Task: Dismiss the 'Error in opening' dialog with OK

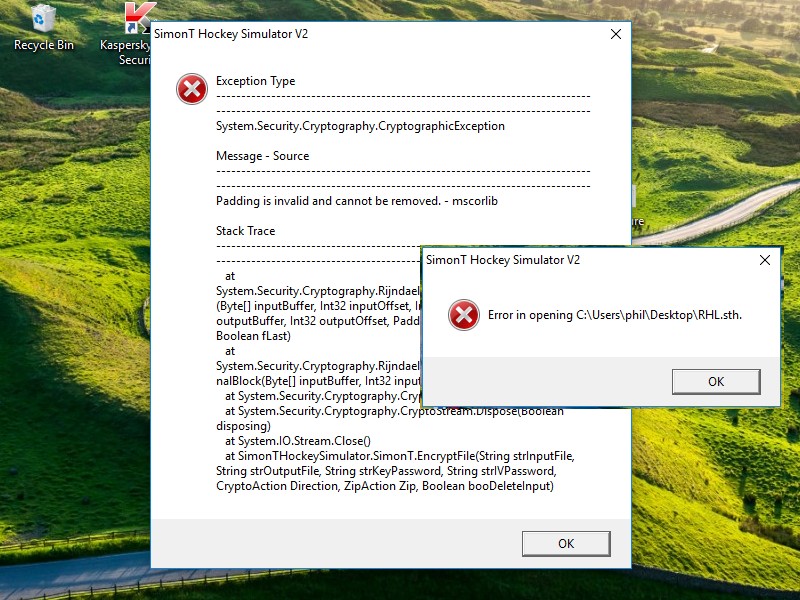Action: 716,382
